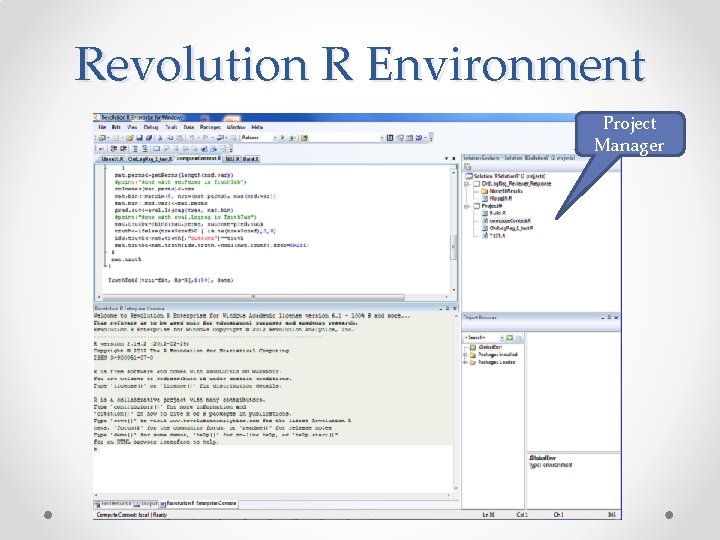Click the 'GlobalEnv' description heading in details pane

pos(542,458)
